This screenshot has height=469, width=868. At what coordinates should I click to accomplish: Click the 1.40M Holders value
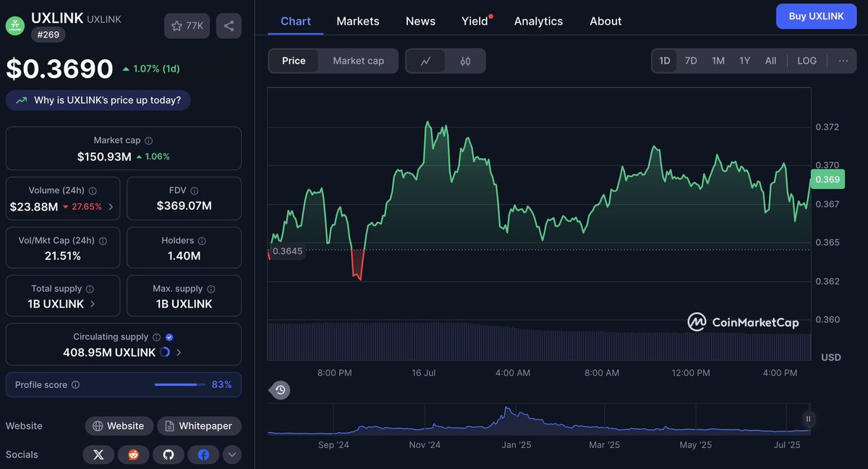point(184,255)
